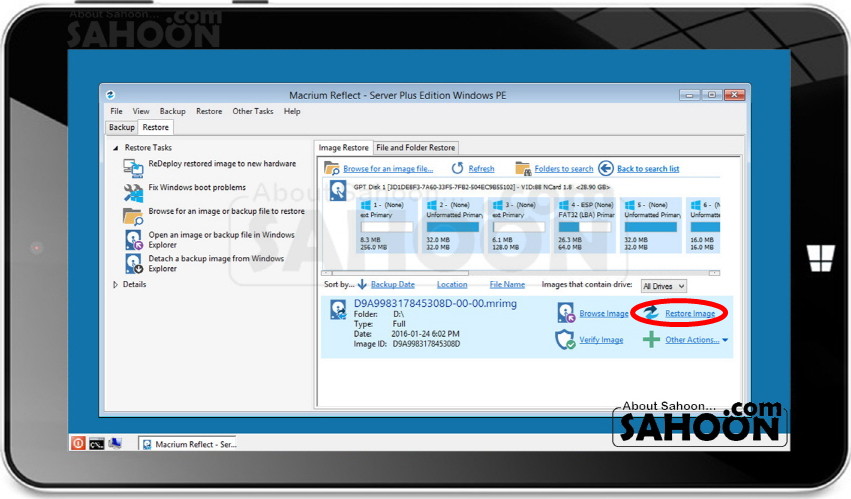This screenshot has width=851, height=499.
Task: Click the Folders to search icon
Action: point(523,168)
